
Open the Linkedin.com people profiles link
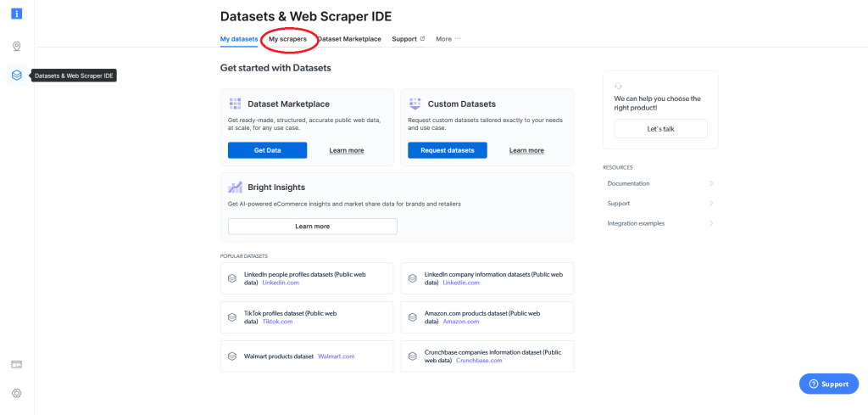coord(281,283)
